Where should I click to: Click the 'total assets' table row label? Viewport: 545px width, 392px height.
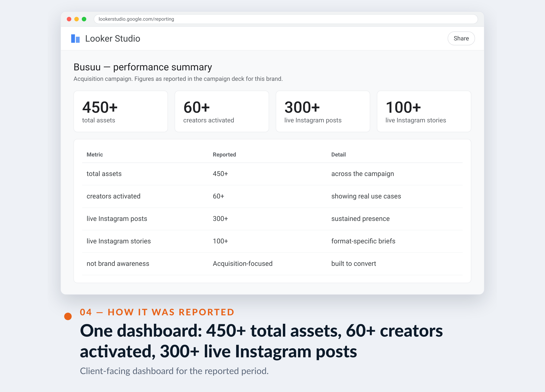[104, 174]
